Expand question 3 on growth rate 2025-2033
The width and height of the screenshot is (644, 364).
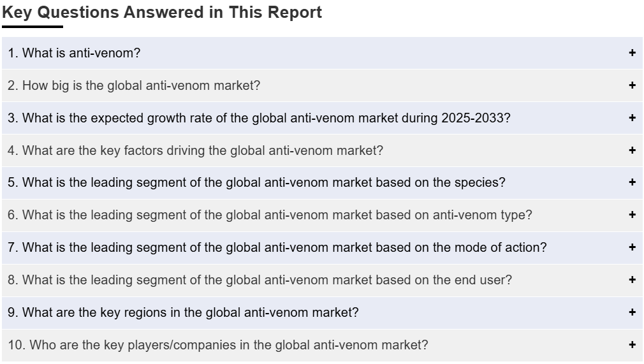click(322, 118)
